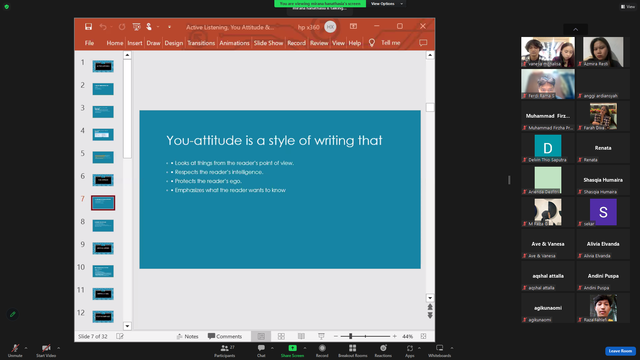Image resolution: width=640 pixels, height=360 pixels.
Task: Click the Next Slide double-arrow button
Action: [430, 316]
